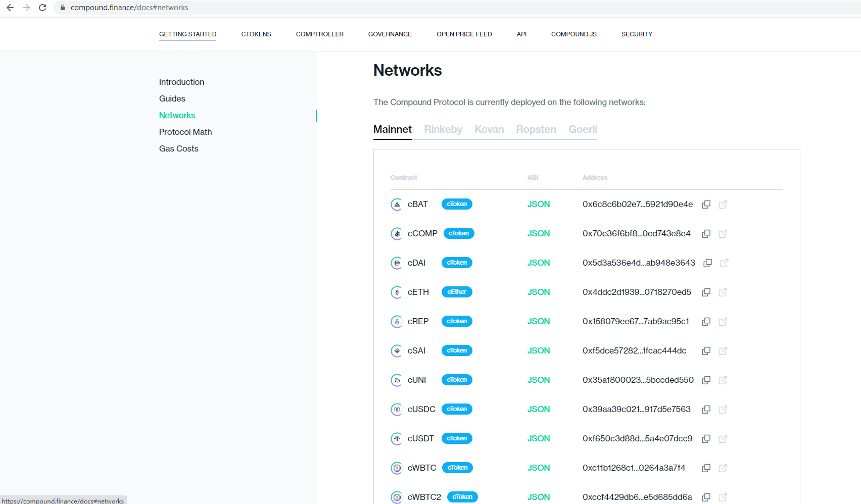Go back with browser back arrow
The height and width of the screenshot is (504, 861).
click(x=10, y=8)
